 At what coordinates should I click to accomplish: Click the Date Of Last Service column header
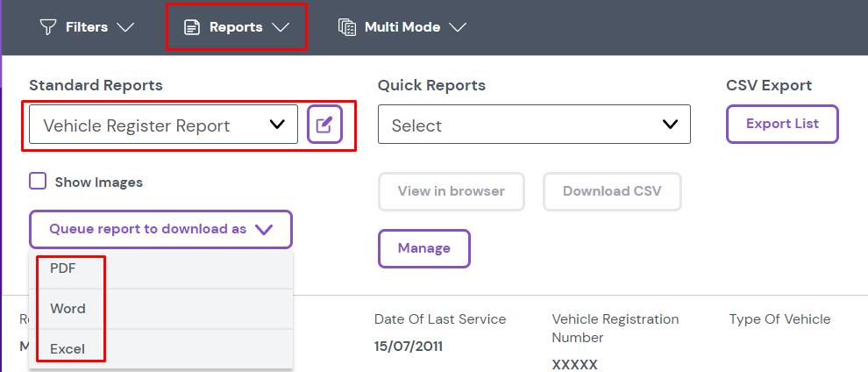tap(440, 319)
